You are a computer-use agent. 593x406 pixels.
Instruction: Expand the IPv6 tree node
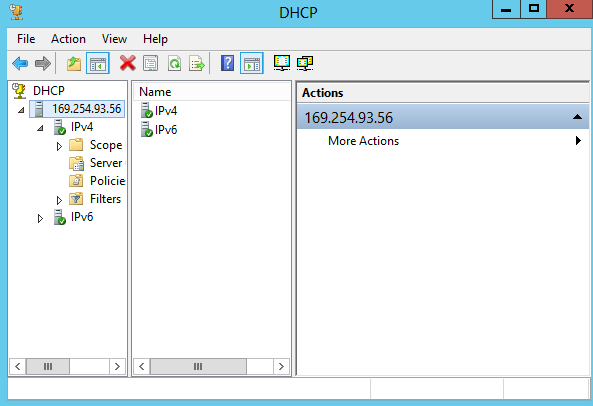coord(40,218)
